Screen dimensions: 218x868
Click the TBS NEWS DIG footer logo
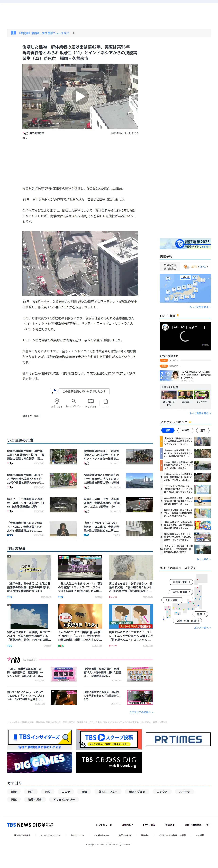[x=30, y=825]
